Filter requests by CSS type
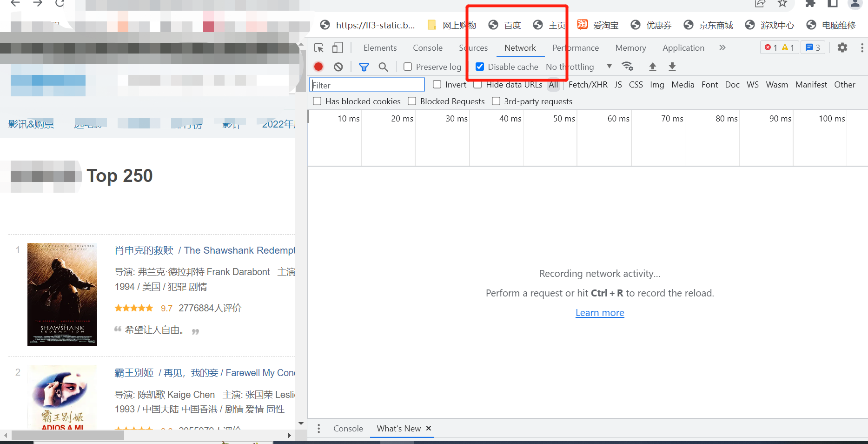Screen dimensions: 868x444 pyautogui.click(x=636, y=85)
